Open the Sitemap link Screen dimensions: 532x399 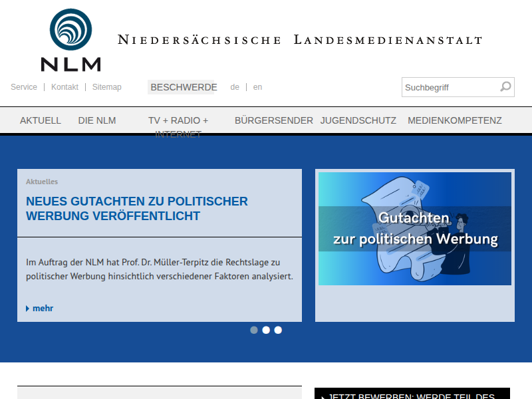106,87
